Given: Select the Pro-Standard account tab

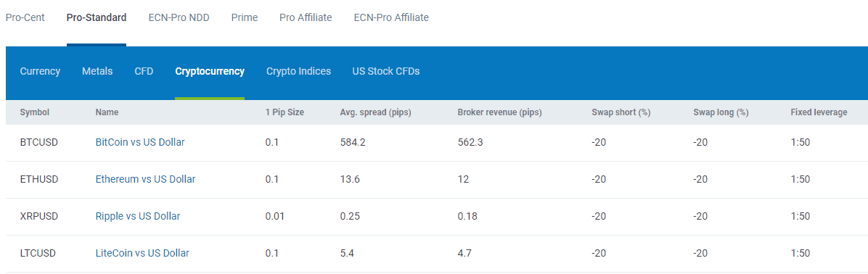Looking at the screenshot, I should 97,17.
